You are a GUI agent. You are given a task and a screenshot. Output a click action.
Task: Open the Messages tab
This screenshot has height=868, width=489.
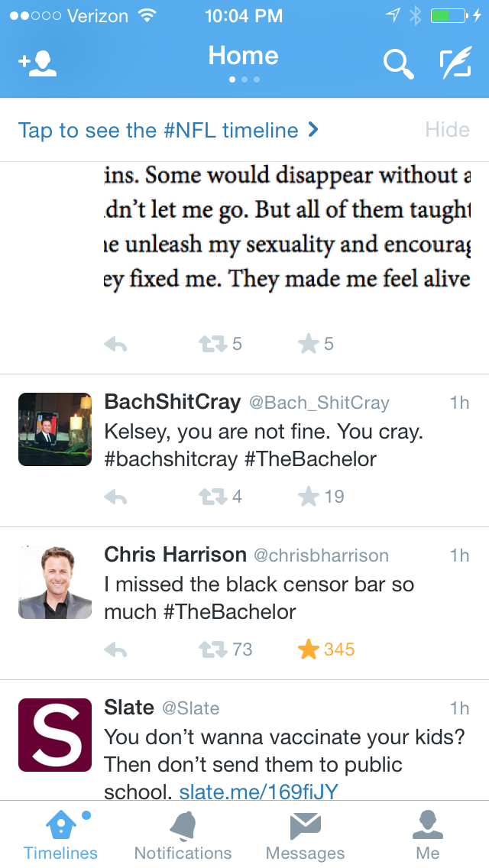click(x=305, y=835)
